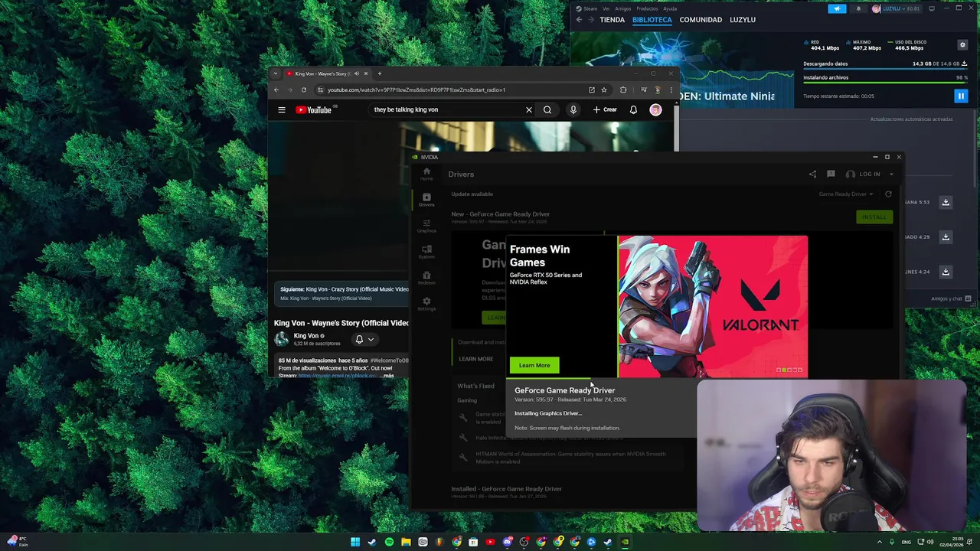
Task: Open the YouTube hamburger guide menu
Action: (282, 110)
